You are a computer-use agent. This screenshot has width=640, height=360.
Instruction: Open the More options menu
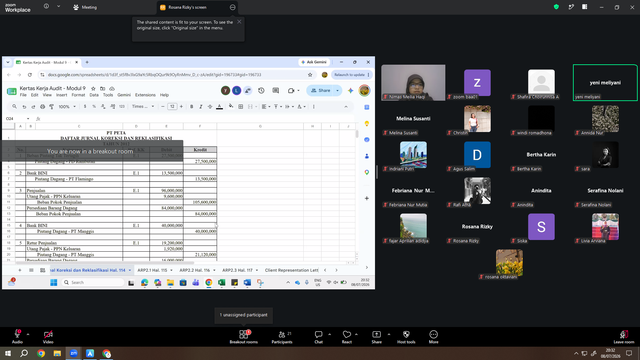tap(433, 337)
